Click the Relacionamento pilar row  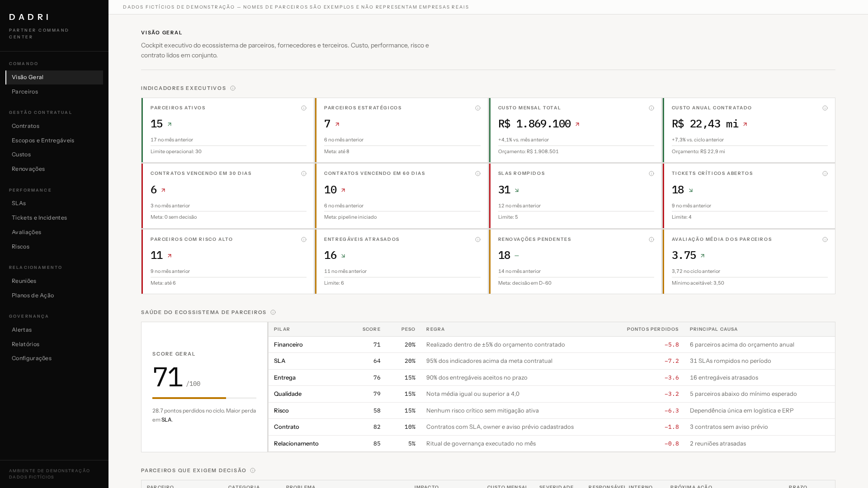pyautogui.click(x=552, y=444)
